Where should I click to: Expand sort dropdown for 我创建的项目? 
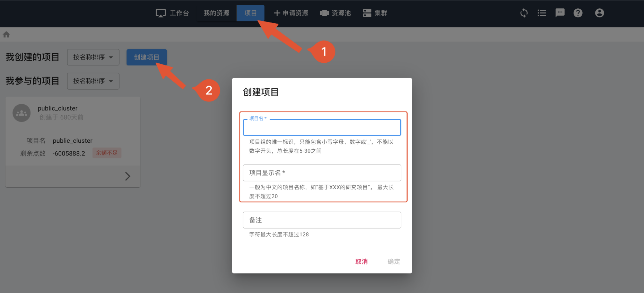[x=93, y=57]
